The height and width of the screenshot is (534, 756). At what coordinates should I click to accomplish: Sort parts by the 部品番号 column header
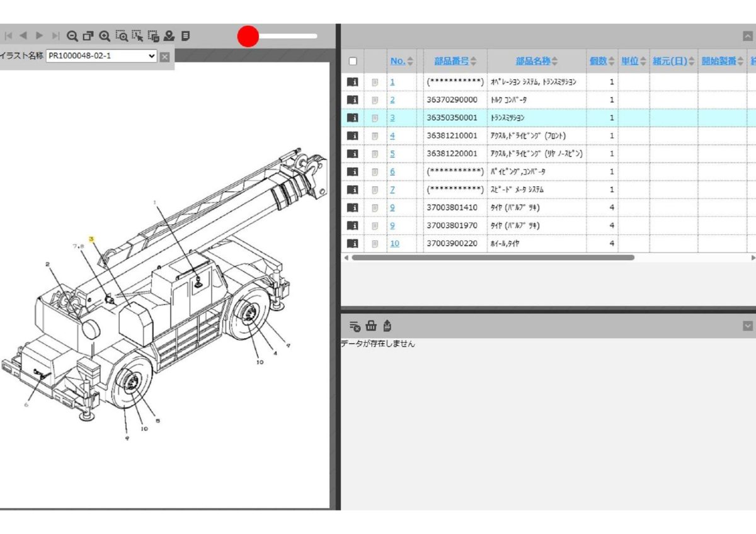coord(455,61)
